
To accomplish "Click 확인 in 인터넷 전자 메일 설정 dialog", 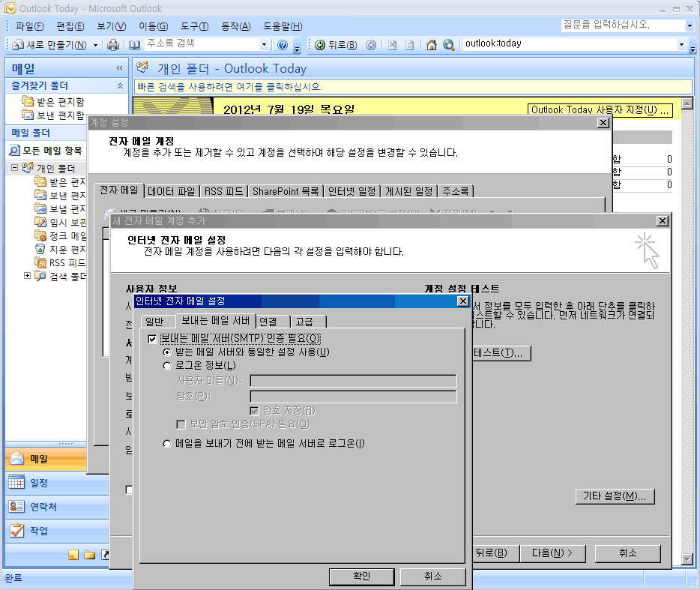I will (361, 577).
